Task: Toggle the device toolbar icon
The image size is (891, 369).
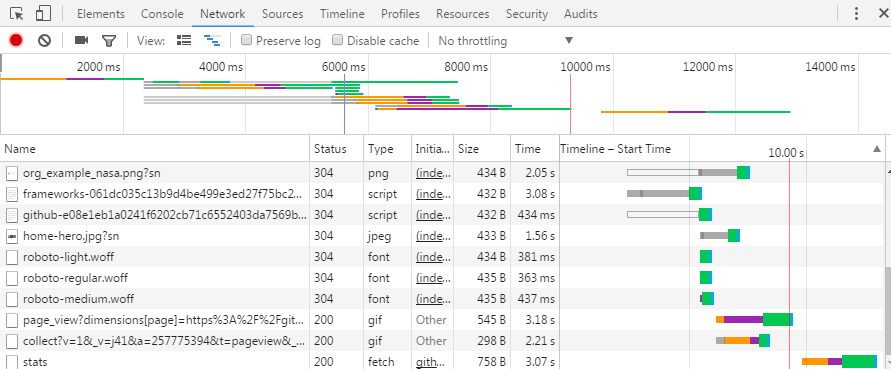Action: coord(43,14)
